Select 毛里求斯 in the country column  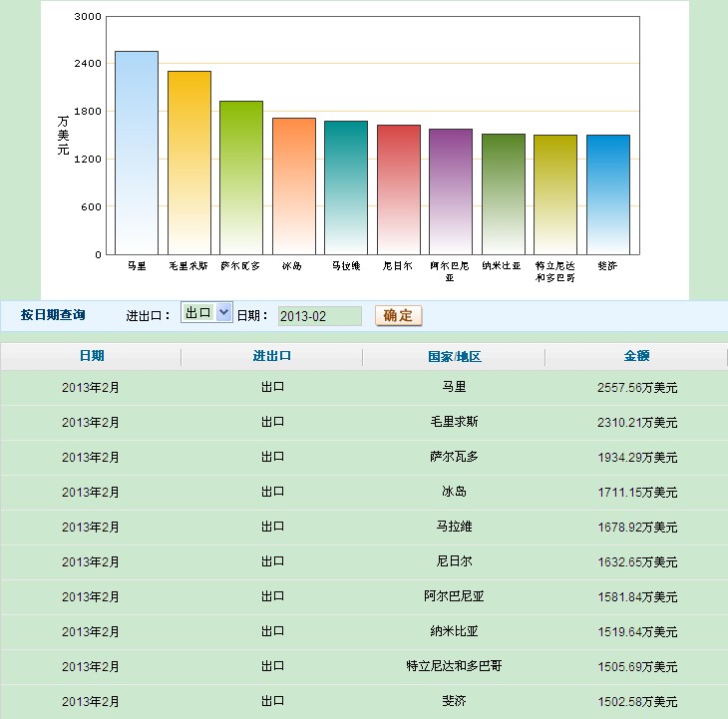tap(454, 422)
